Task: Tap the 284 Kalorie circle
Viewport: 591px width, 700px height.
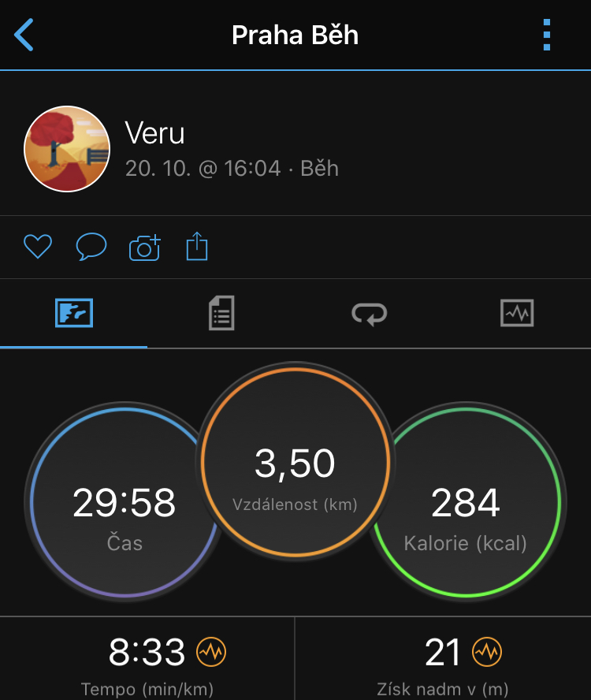Action: tap(466, 502)
